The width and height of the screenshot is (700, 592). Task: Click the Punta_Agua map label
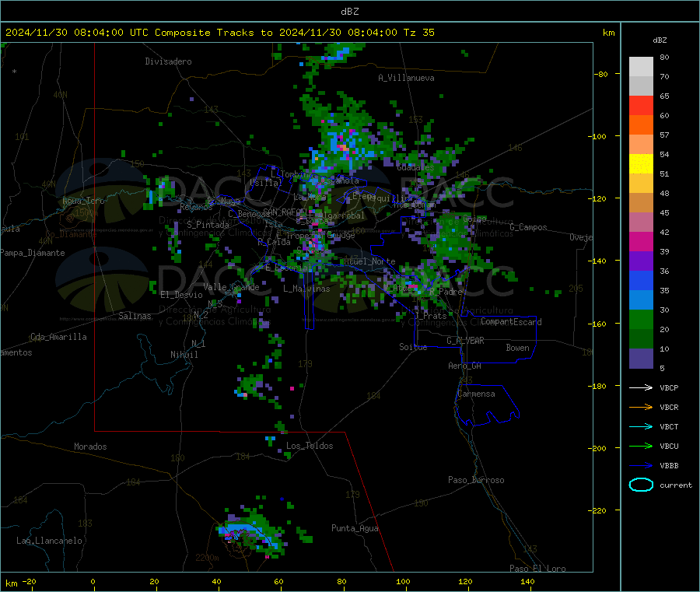click(x=355, y=528)
